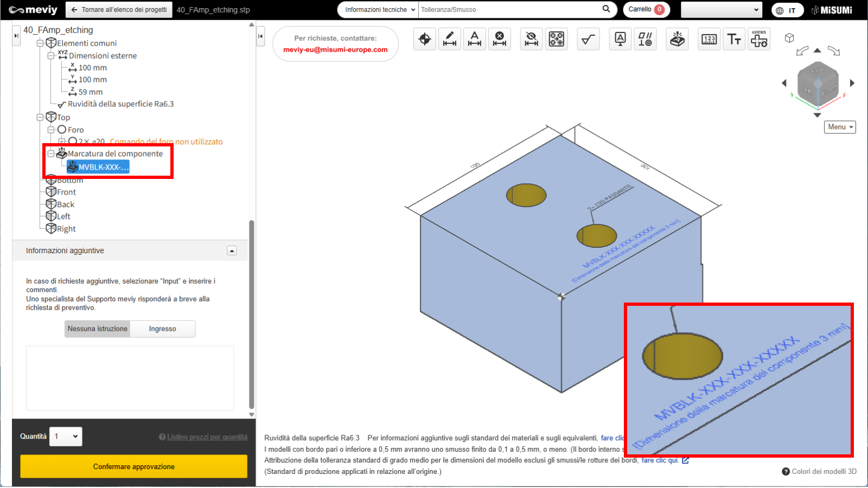The image size is (868, 488).
Task: Click the part marking stamp toolbar icon
Action: 677,39
